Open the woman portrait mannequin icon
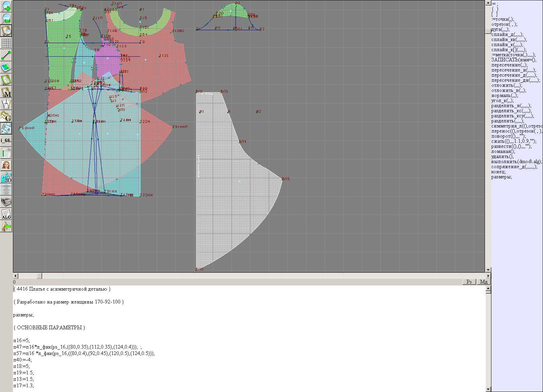Screen dimensions: 543x392 tap(6, 165)
